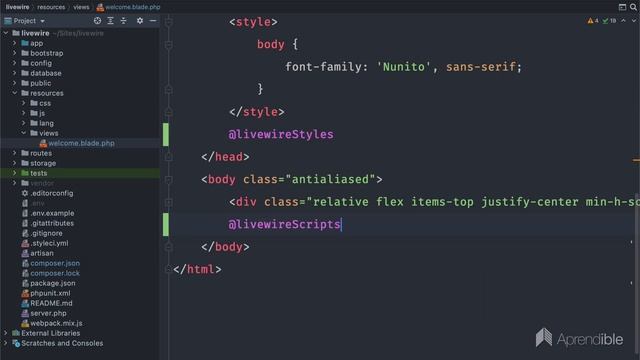Place cursor on @livewireStyles directive
Viewport: 640px width, 360px height.
(x=281, y=134)
